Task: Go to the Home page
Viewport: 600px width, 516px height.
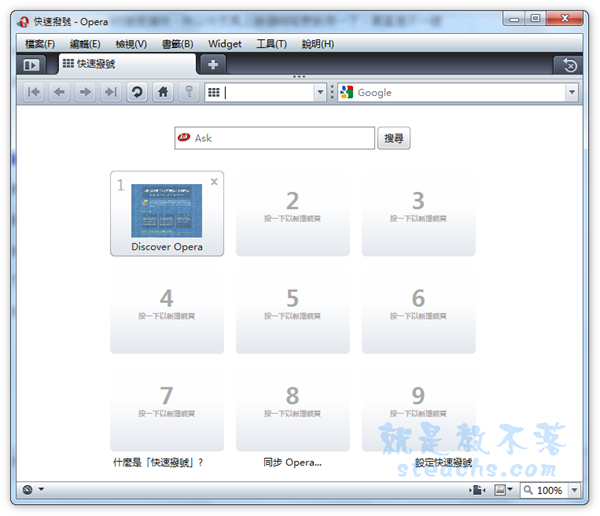Action: point(163,92)
